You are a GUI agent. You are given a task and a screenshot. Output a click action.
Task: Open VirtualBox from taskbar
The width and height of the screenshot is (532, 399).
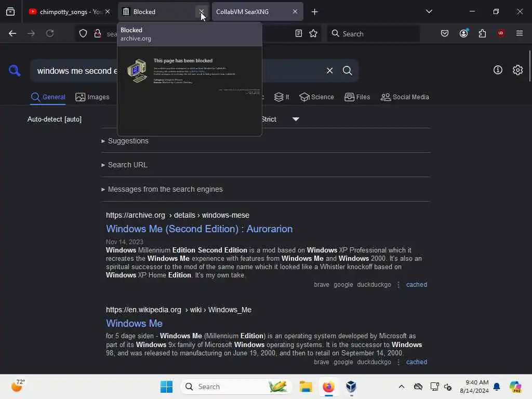pos(351,387)
